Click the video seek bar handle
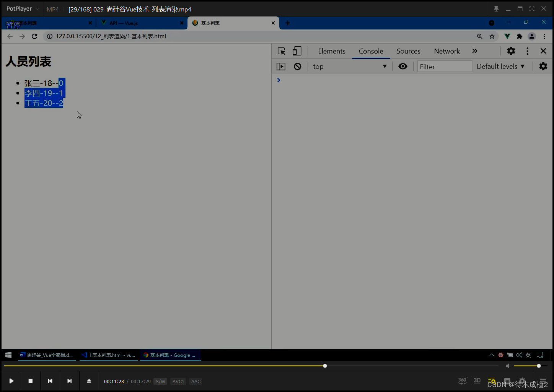Viewport: 554px width, 392px height. point(325,366)
